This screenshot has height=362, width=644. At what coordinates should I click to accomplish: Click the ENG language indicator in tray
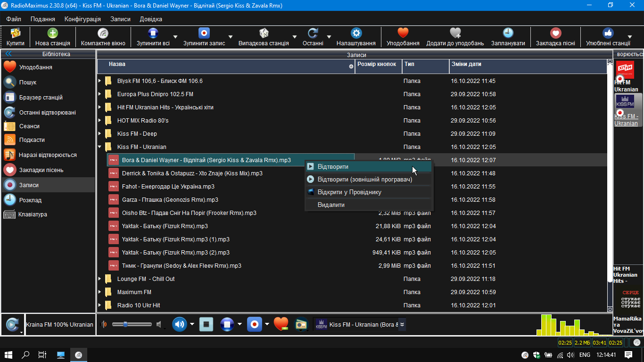coord(585,355)
